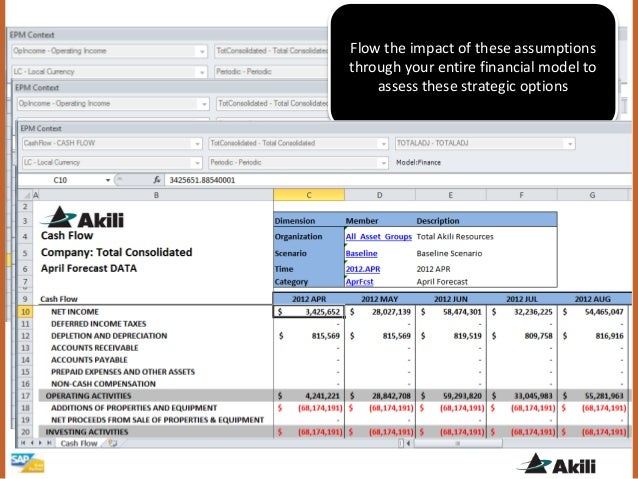
Task: Select column G header
Action: click(592, 195)
